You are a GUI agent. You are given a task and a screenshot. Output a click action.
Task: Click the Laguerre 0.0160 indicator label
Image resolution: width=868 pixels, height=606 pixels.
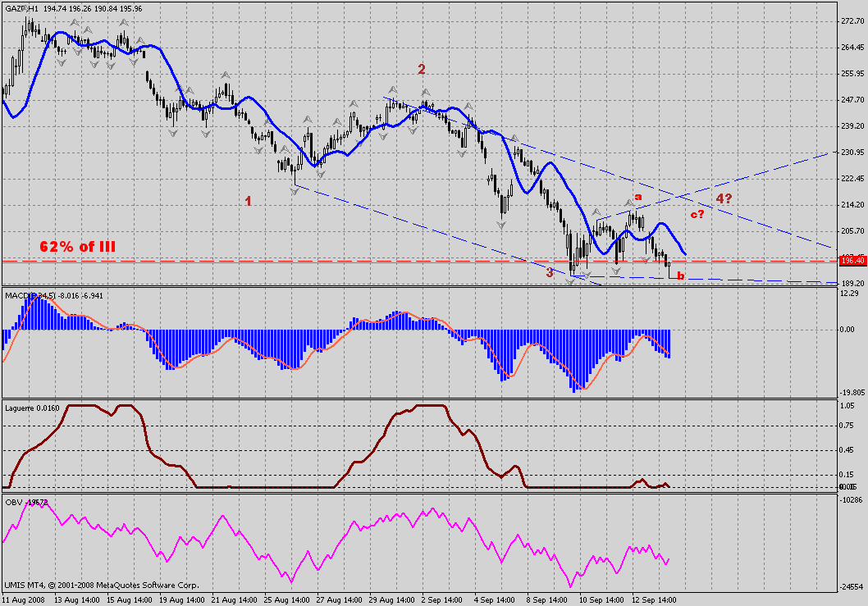32,408
